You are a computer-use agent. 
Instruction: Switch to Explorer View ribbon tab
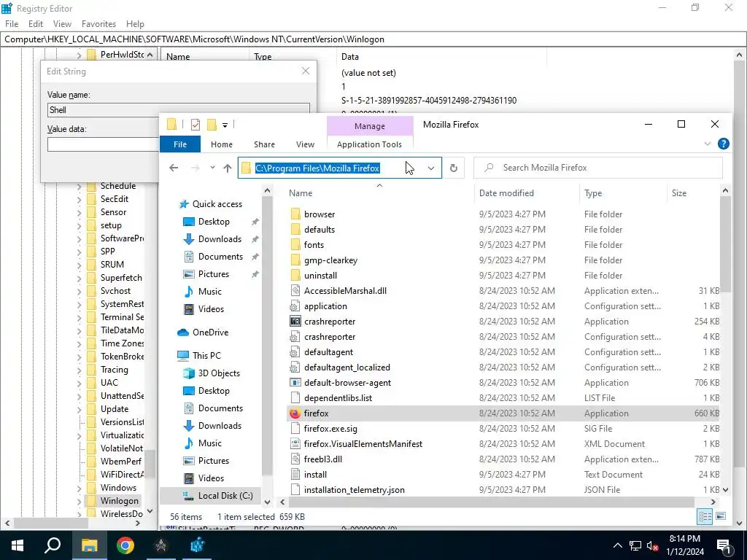tap(305, 144)
